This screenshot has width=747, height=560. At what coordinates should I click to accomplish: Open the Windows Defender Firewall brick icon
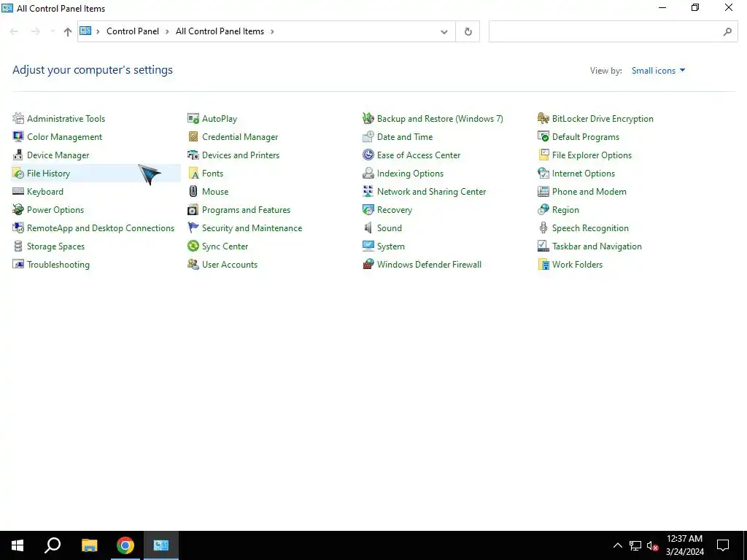368,264
